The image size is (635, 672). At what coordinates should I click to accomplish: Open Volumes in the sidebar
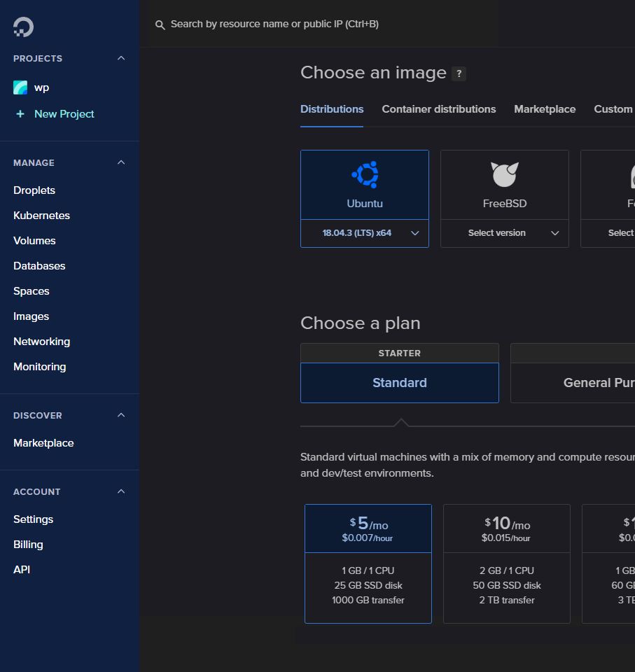point(34,241)
